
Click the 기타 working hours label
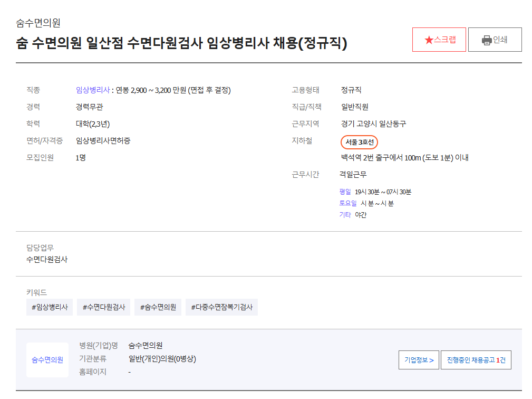tap(345, 215)
